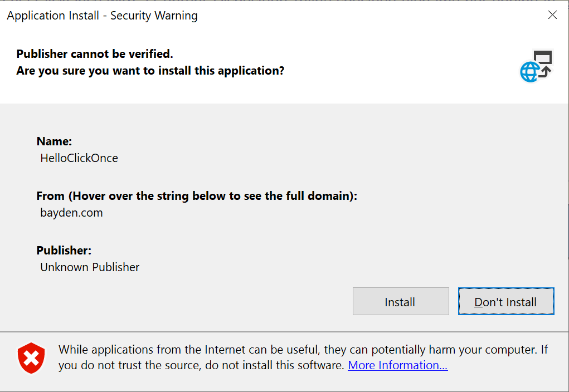Image resolution: width=569 pixels, height=392 pixels.
Task: Select the Unknown Publisher text
Action: [89, 267]
